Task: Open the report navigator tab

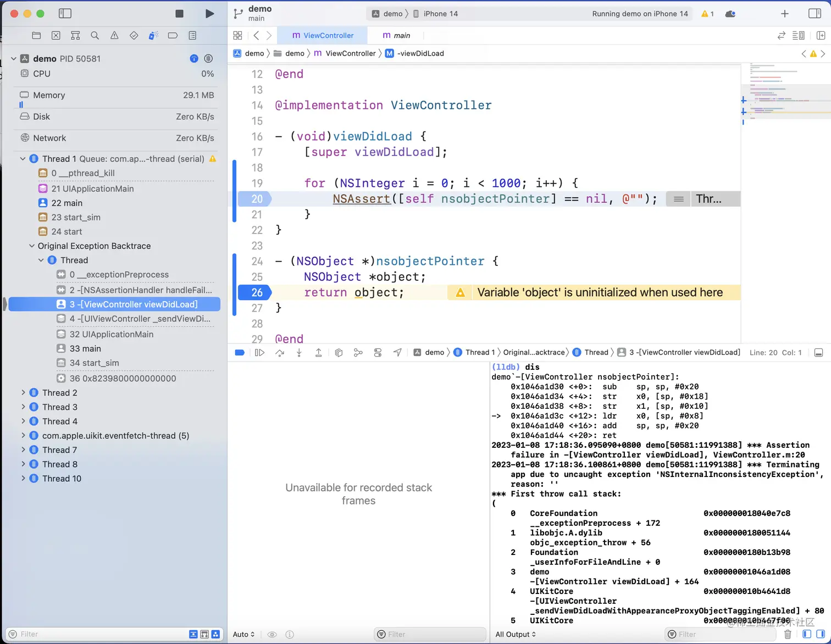Action: click(x=192, y=35)
